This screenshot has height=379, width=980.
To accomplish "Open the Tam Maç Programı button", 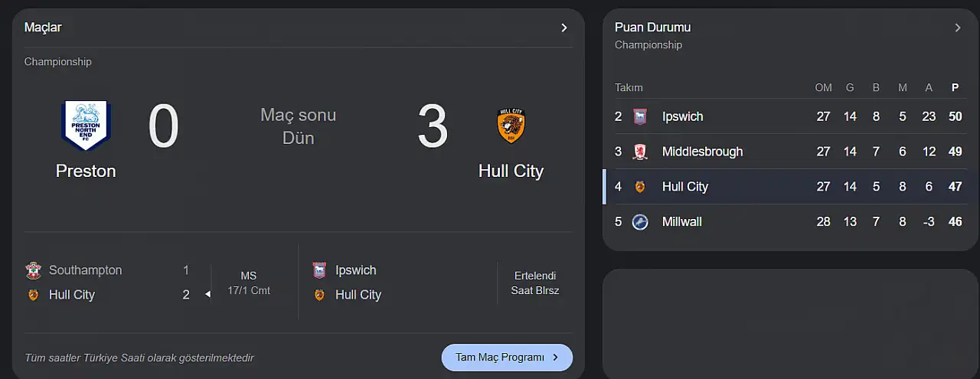I will [507, 358].
